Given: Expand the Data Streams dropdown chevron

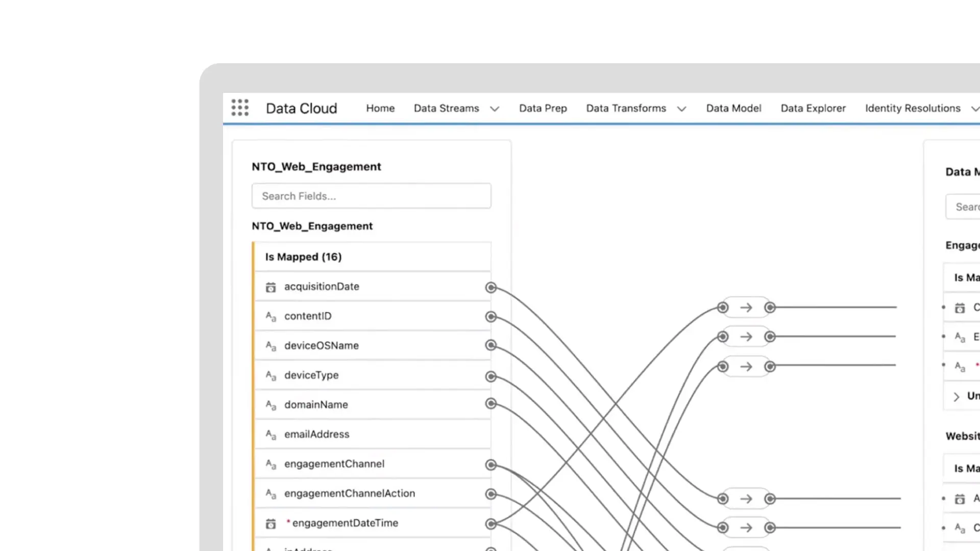Looking at the screenshot, I should point(495,109).
